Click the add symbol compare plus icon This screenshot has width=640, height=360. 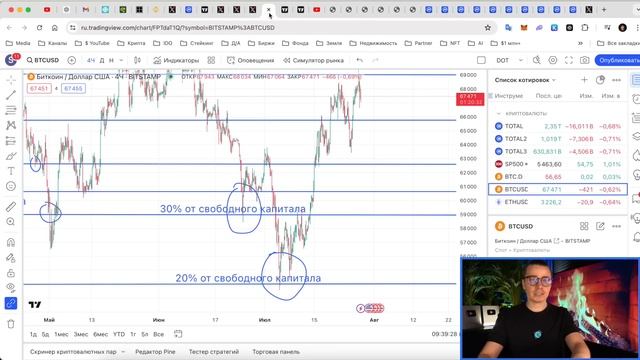click(72, 60)
